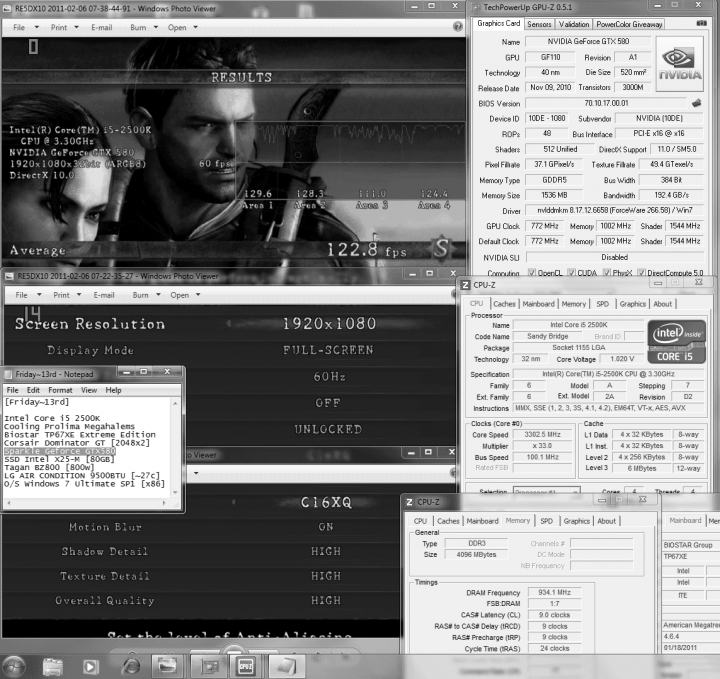Open Notepad File menu
The height and width of the screenshot is (679, 720).
[x=12, y=390]
